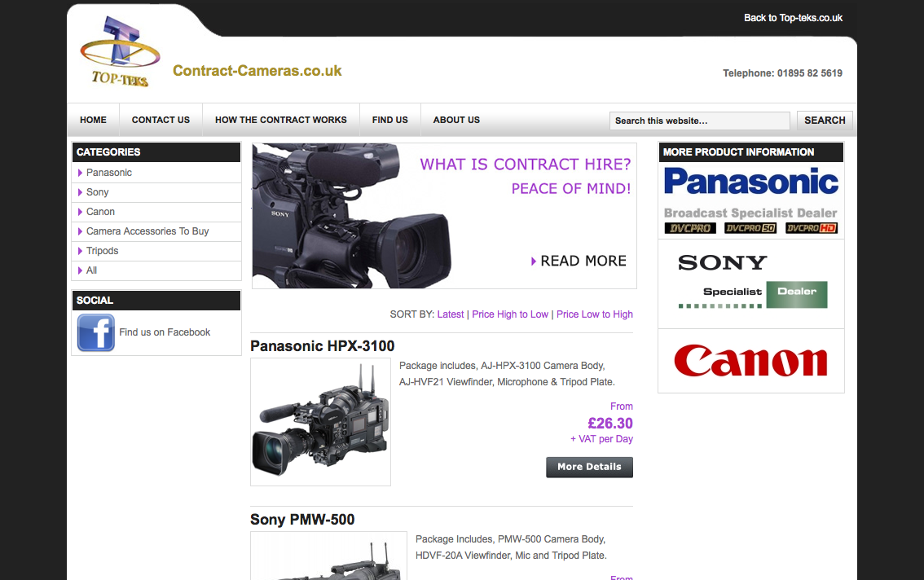This screenshot has height=580, width=924.
Task: Click the arrow next to READ MORE
Action: coord(534,261)
